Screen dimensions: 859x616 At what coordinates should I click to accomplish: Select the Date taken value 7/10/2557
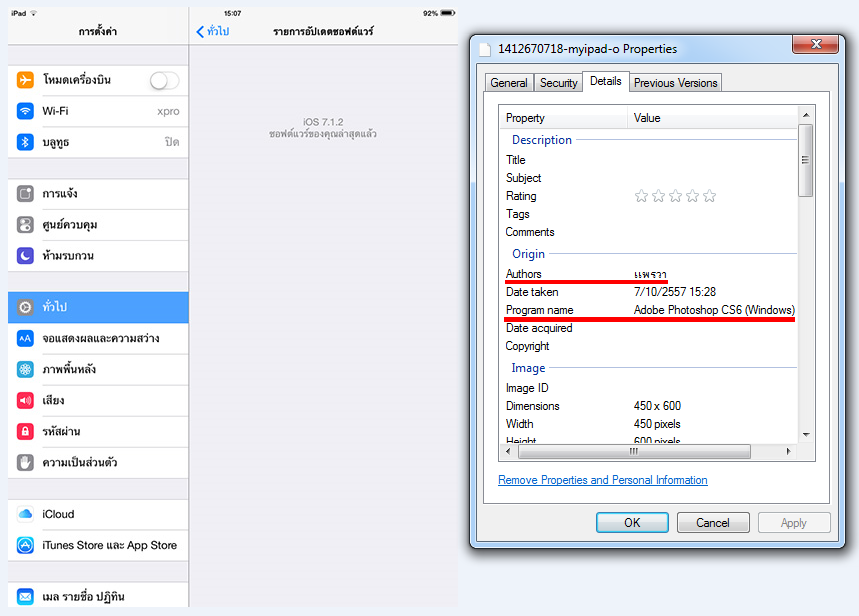[674, 292]
